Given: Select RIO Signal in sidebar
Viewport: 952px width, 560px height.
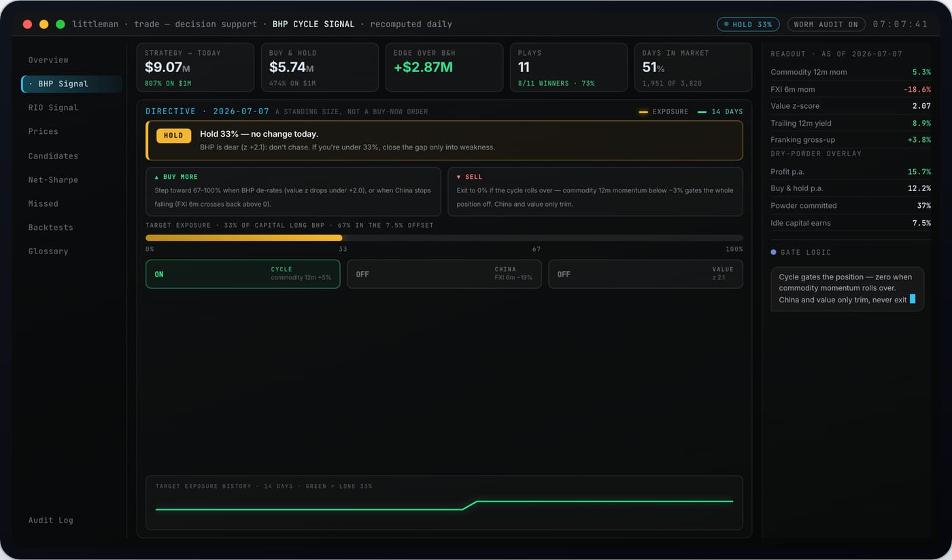Looking at the screenshot, I should click(53, 107).
